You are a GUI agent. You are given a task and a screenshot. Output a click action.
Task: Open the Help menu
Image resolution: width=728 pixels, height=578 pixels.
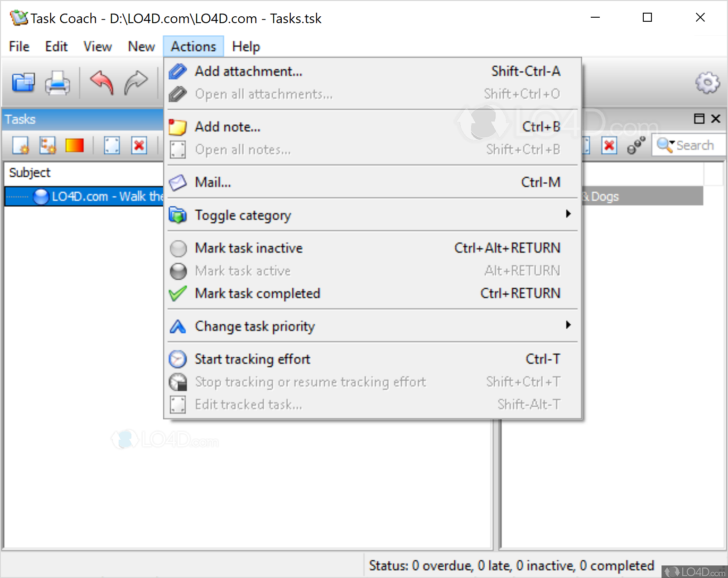point(246,46)
